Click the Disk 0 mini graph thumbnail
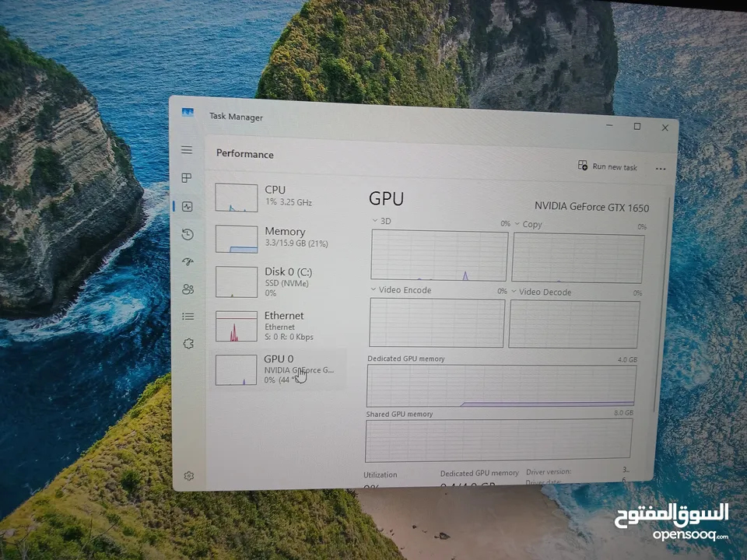747x560 pixels. pyautogui.click(x=237, y=282)
